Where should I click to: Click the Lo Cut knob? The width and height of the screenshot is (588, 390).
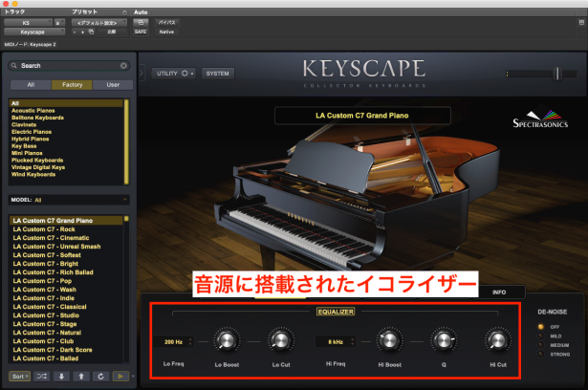pos(281,341)
